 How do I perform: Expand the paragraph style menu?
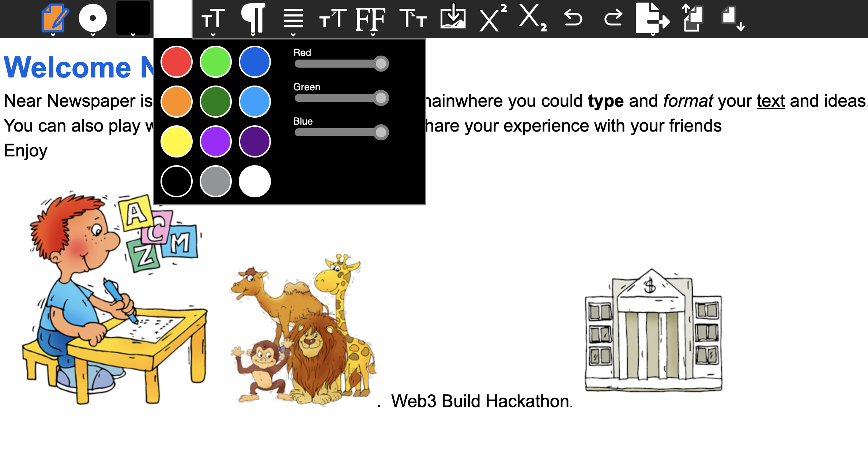(253, 19)
